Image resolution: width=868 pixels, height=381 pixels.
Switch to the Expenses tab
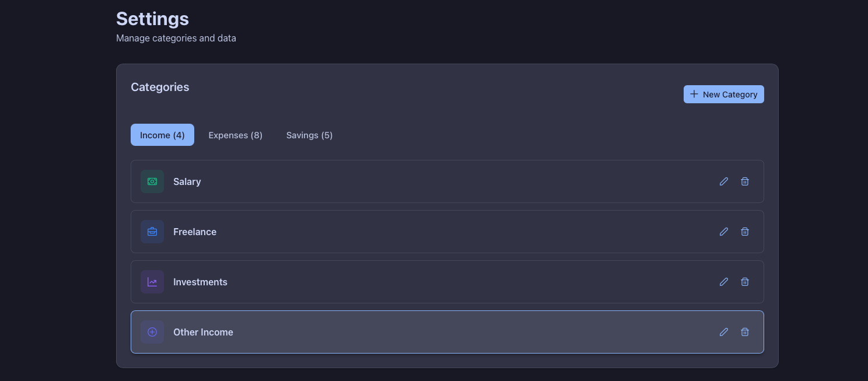[x=235, y=135]
